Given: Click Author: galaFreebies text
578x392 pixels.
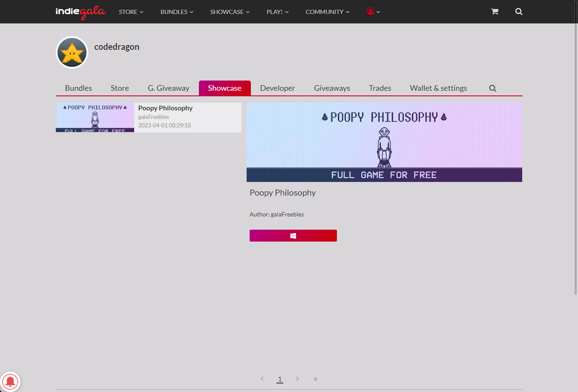Looking at the screenshot, I should click(x=277, y=214).
